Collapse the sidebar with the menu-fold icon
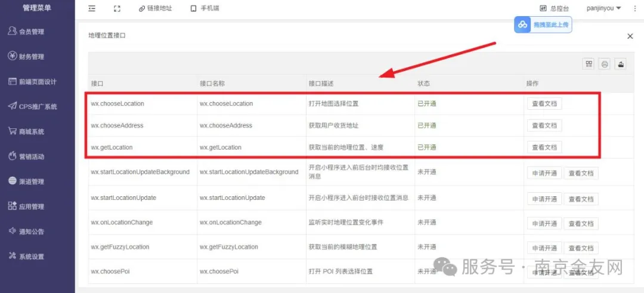This screenshot has width=644, height=293. [x=92, y=8]
